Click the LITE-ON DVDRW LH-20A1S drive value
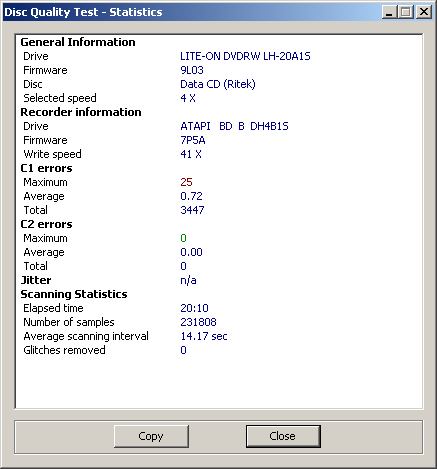This screenshot has width=437, height=469. coord(245,56)
